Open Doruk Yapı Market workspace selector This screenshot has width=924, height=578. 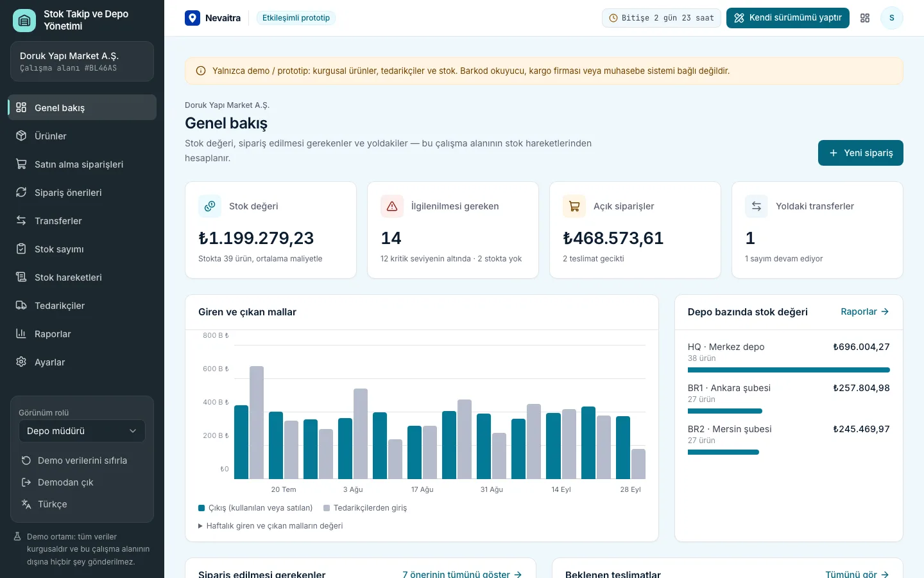click(x=82, y=62)
